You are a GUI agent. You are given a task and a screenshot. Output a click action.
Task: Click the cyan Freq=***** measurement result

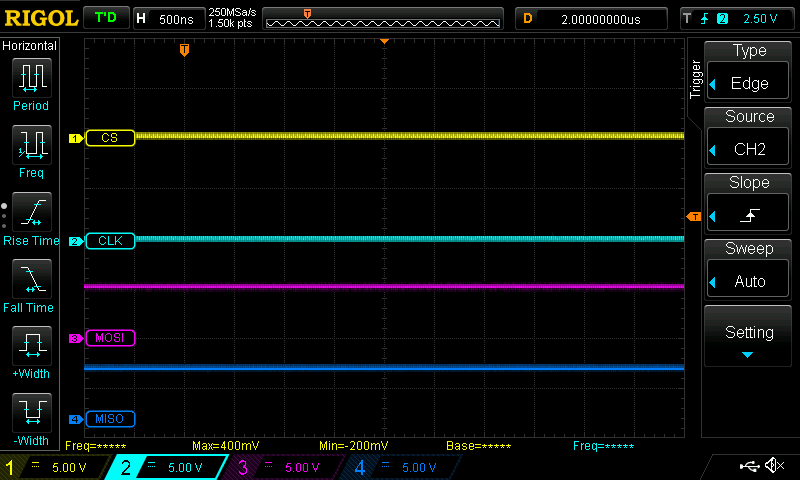(x=604, y=446)
